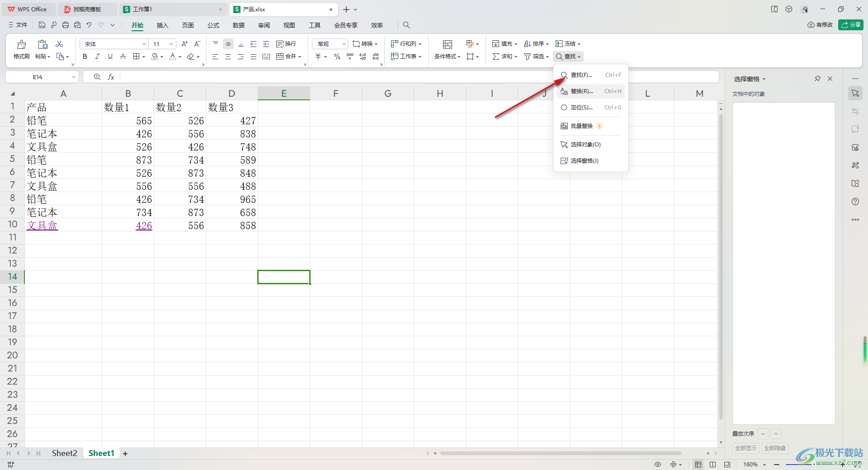
Task: Open the 数据 ribbon tab
Action: coord(239,25)
